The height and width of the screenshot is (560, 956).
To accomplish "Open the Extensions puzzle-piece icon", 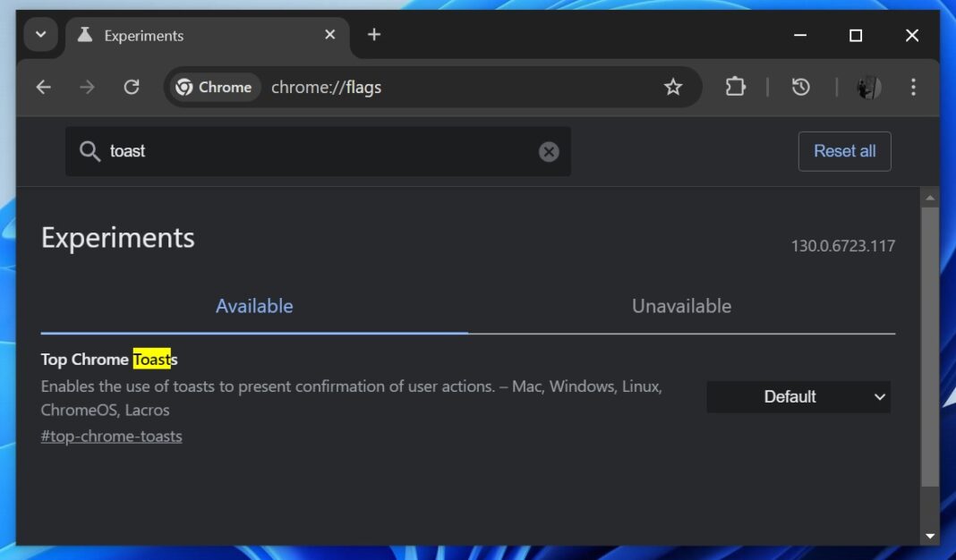I will 735,87.
